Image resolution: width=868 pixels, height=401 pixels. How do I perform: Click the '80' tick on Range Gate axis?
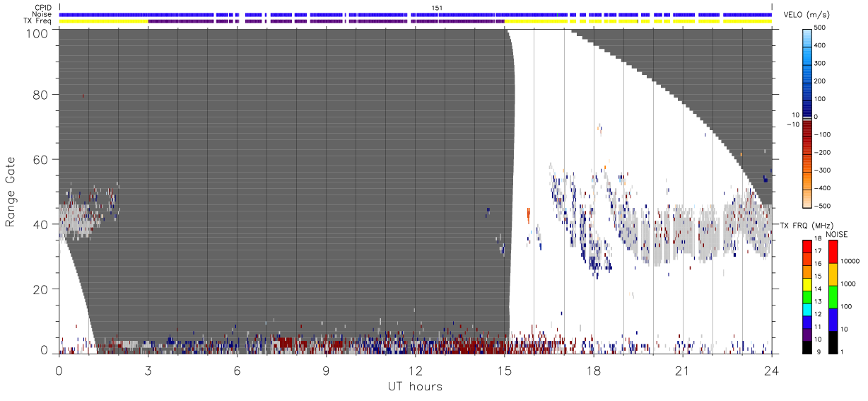point(41,95)
